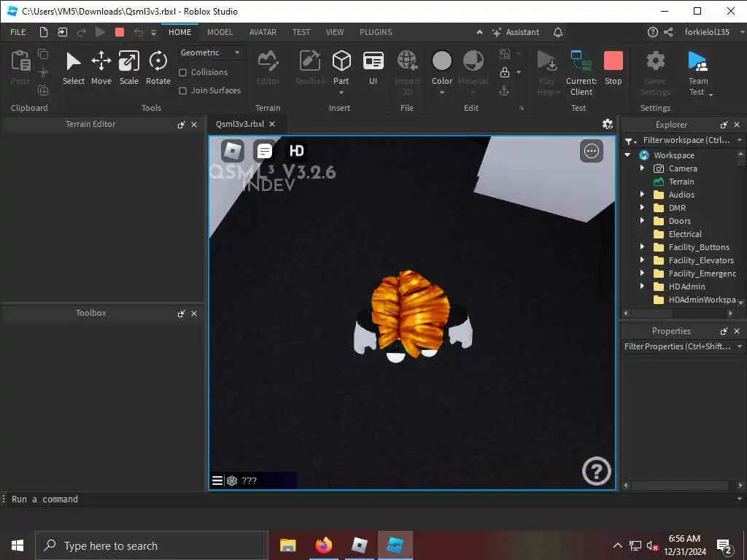
Task: Open the HD Admin icon in the viewport
Action: (x=296, y=151)
